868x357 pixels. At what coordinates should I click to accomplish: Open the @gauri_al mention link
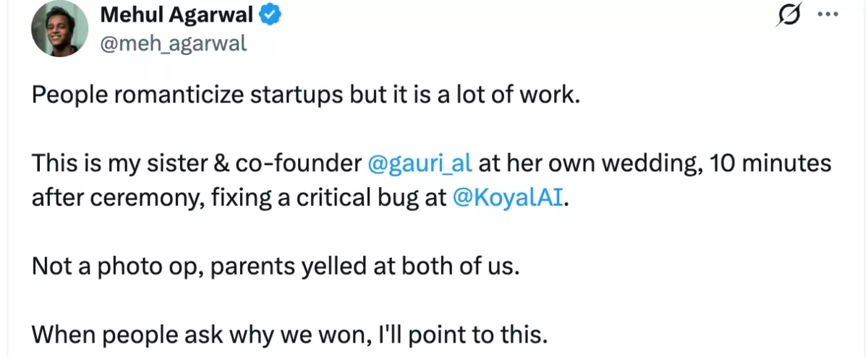420,163
